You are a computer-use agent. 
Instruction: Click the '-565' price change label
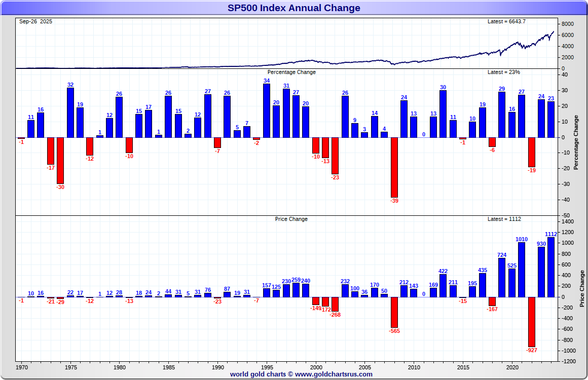394,331
